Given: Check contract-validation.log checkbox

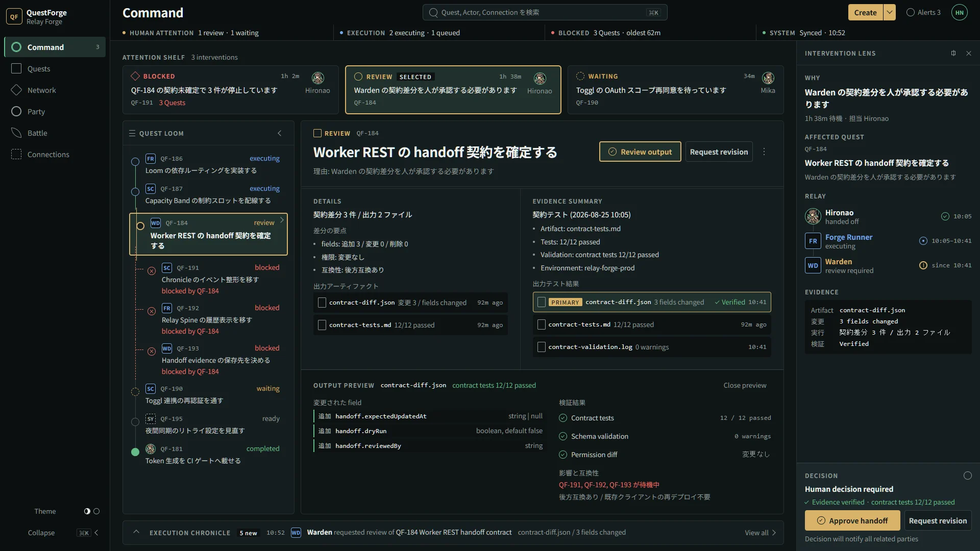Looking at the screenshot, I should pos(542,347).
